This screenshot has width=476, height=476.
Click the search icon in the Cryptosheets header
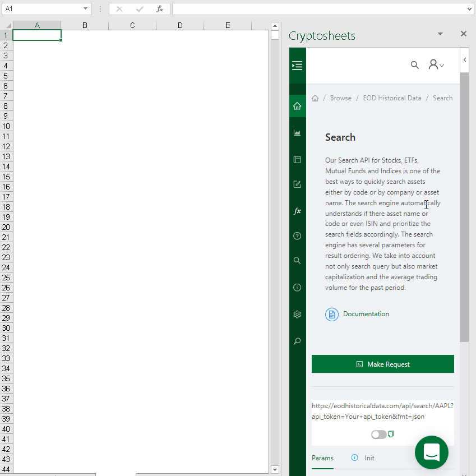[x=415, y=65]
